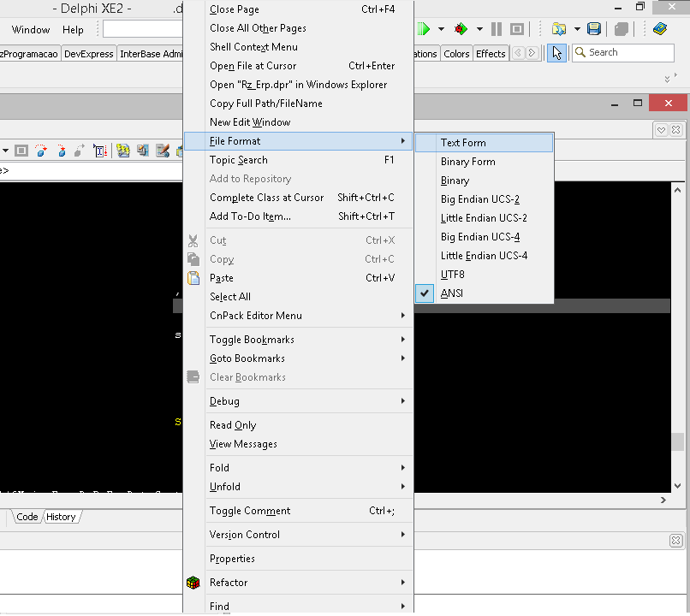The height and width of the screenshot is (616, 690).
Task: Select the Cut scissors icon in the menu
Action: pos(193,240)
